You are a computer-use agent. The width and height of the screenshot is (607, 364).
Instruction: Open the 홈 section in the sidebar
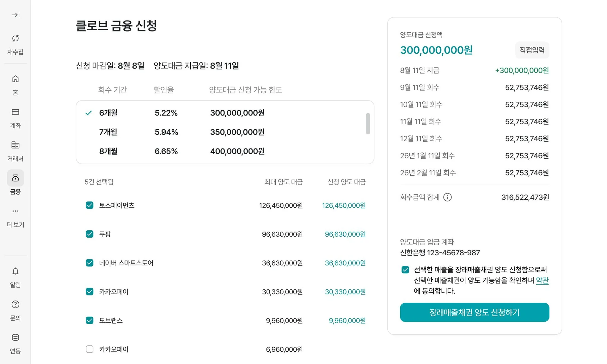[x=15, y=84]
